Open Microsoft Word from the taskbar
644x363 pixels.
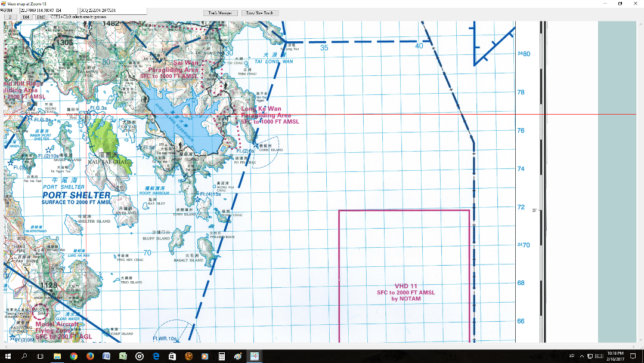[x=106, y=356]
